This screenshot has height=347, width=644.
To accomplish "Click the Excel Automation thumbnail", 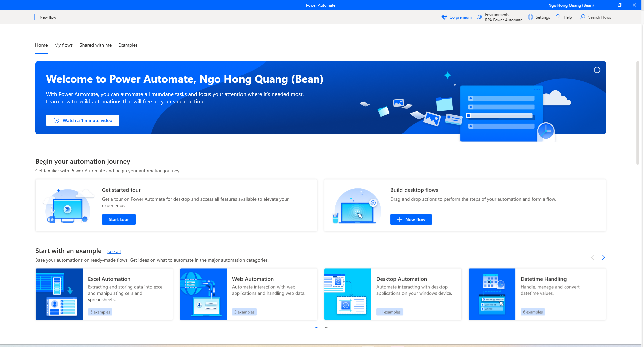I will click(59, 294).
